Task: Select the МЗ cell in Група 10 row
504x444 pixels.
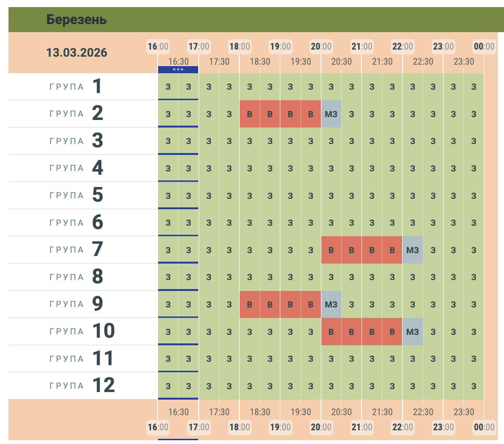Action: [x=412, y=332]
